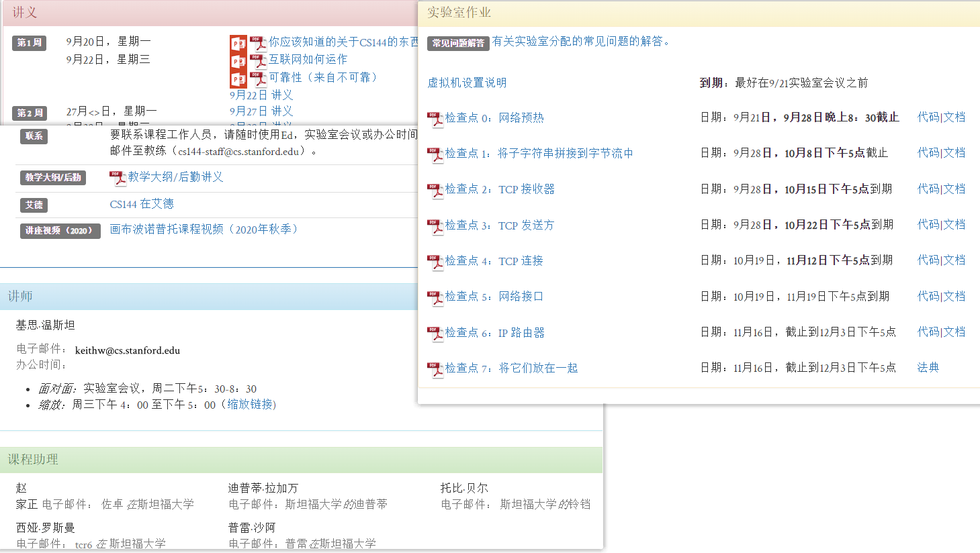The height and width of the screenshot is (553, 980).
Task: Open the 9月22日 讲义 link
Action: click(261, 95)
